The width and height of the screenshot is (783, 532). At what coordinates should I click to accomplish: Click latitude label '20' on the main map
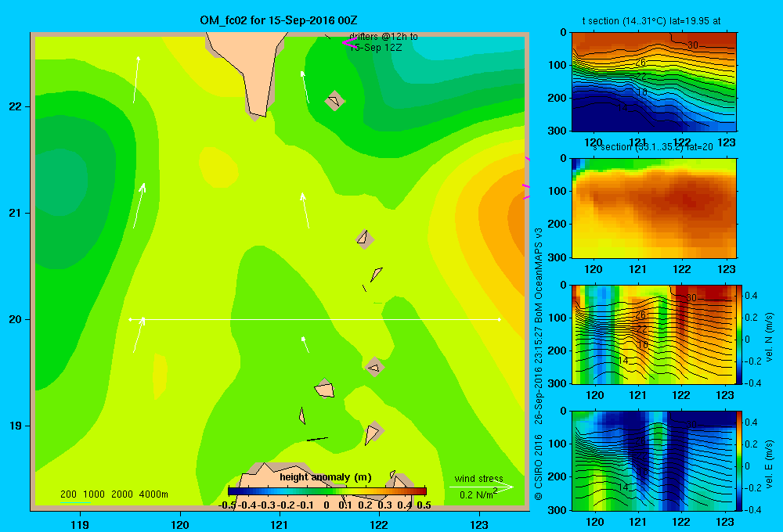point(16,319)
